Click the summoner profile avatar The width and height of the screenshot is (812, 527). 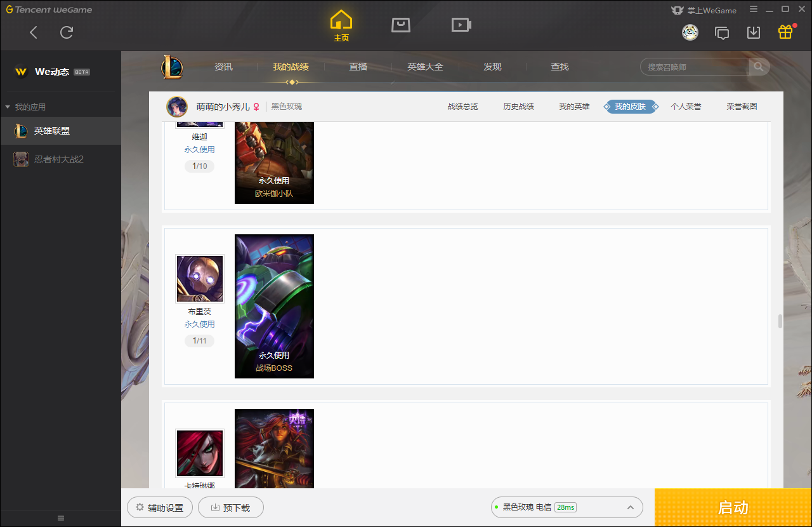coord(177,107)
